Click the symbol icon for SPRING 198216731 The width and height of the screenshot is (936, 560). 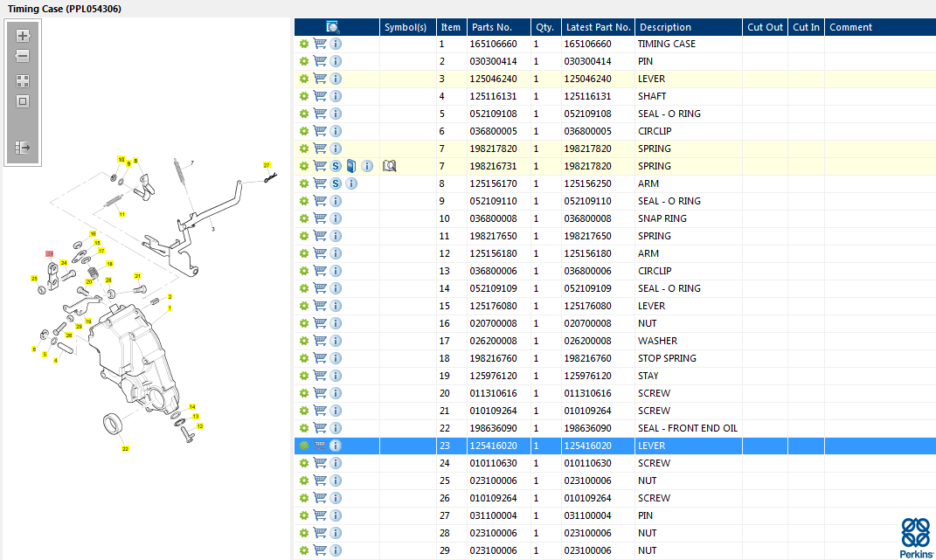click(x=390, y=166)
